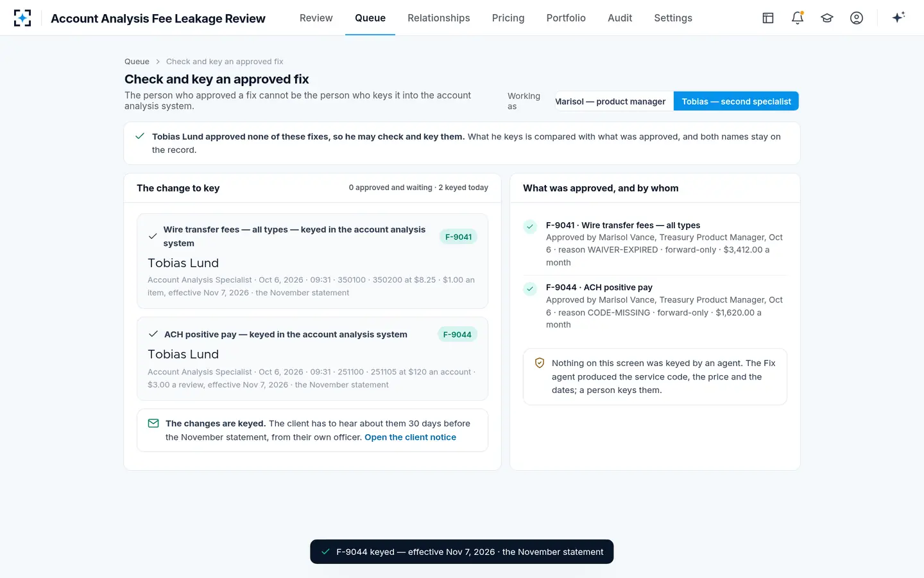Open the notifications bell
Screen dimensions: 924x578
pyautogui.click(x=798, y=18)
